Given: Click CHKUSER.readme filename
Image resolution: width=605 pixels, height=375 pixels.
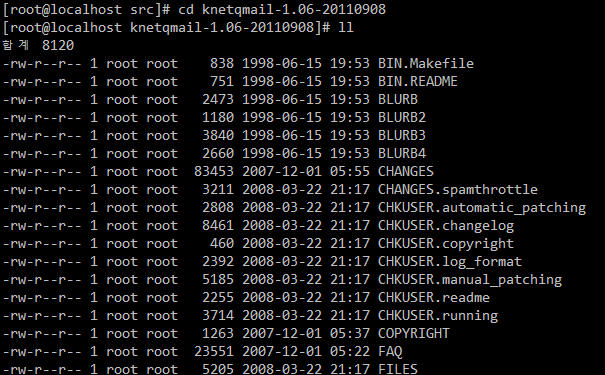Looking at the screenshot, I should 434,297.
